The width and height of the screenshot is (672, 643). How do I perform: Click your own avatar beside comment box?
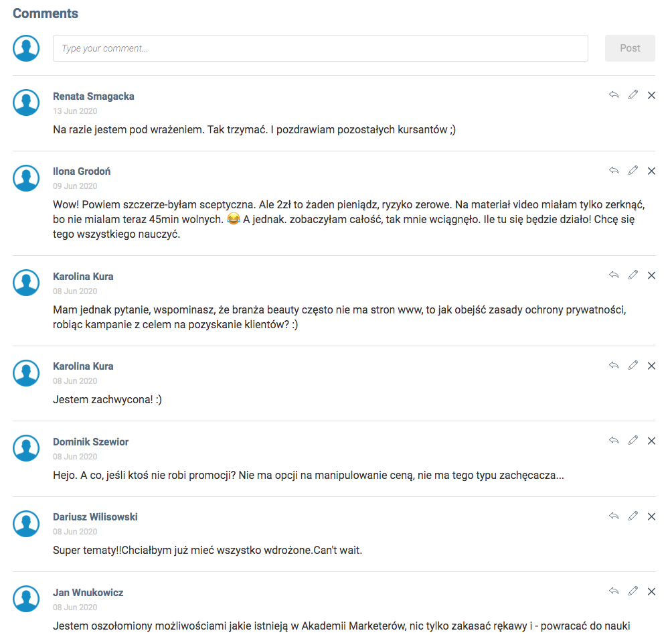tap(27, 48)
